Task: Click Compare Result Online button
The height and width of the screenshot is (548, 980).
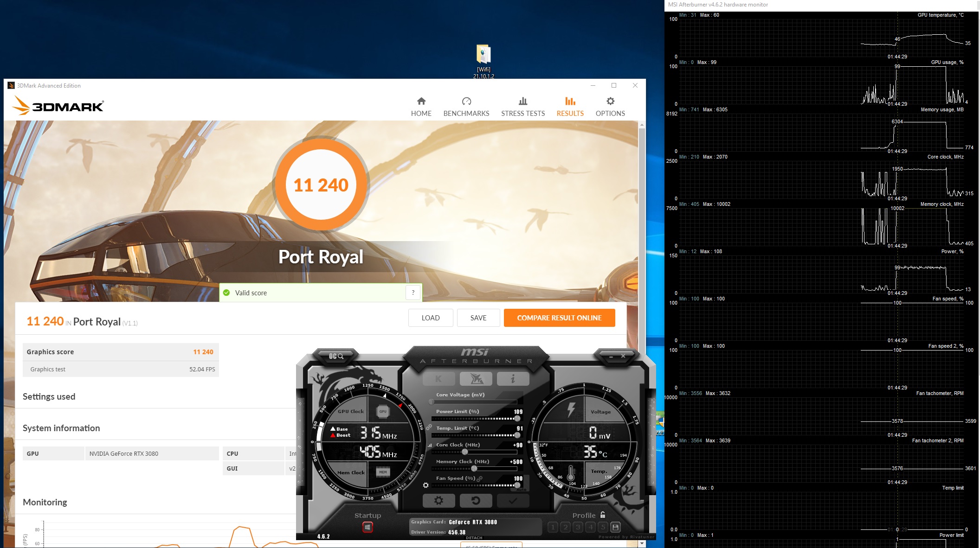Action: click(x=559, y=318)
